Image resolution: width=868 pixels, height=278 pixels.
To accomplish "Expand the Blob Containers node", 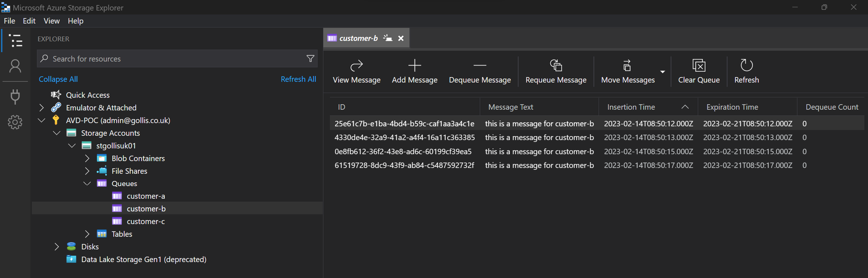I will click(x=87, y=159).
